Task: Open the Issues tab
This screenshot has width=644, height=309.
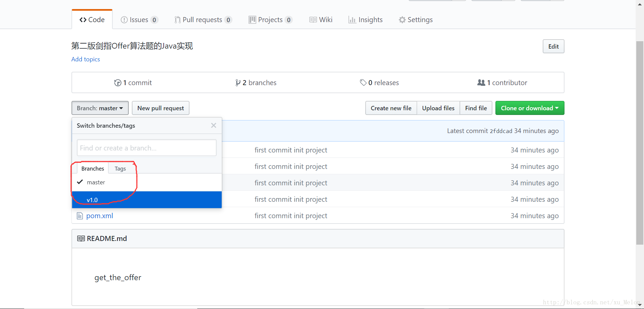Action: (139, 20)
